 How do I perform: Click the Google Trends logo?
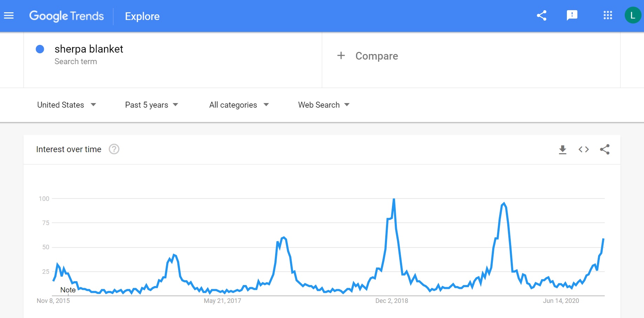click(x=67, y=16)
